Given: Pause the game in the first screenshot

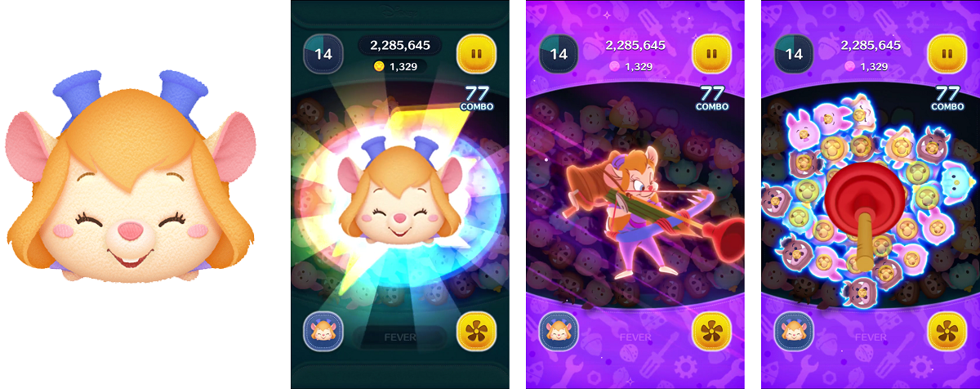Looking at the screenshot, I should click(476, 54).
